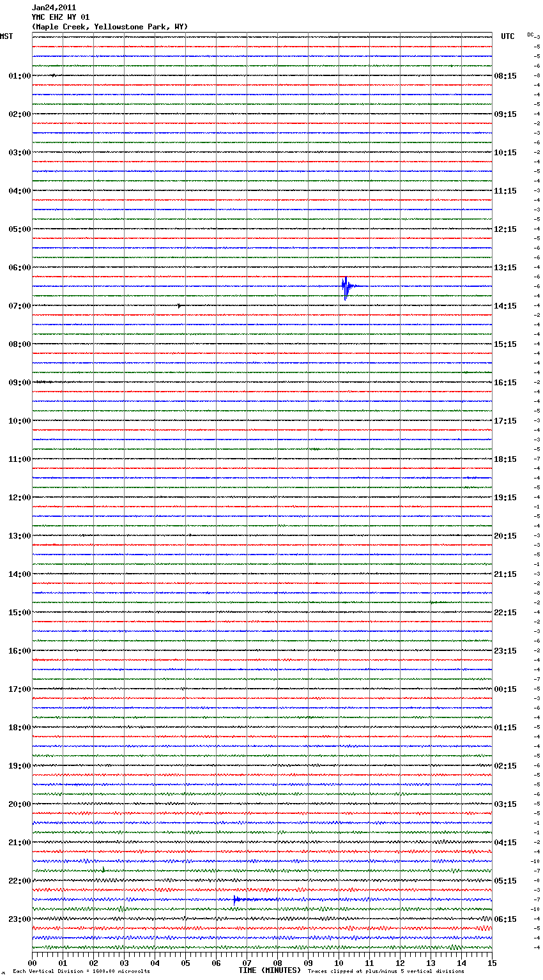The height and width of the screenshot is (980, 543).
Task: Click the green spike below the 21:00 row
Action: pyautogui.click(x=103, y=869)
